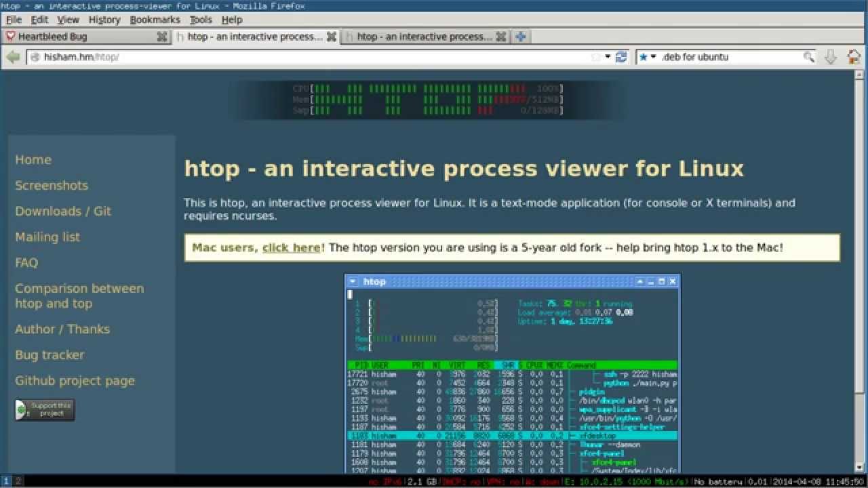Open the Home sidebar link
868x488 pixels.
click(33, 160)
